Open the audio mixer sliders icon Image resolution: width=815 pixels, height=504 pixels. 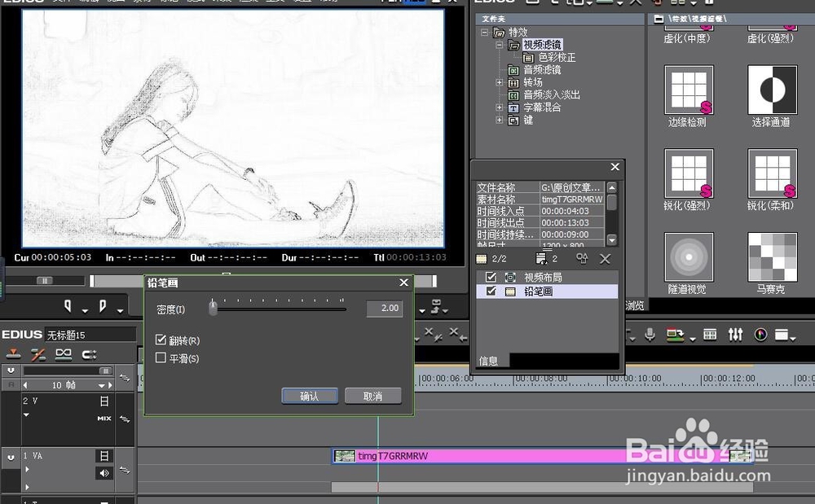[735, 335]
